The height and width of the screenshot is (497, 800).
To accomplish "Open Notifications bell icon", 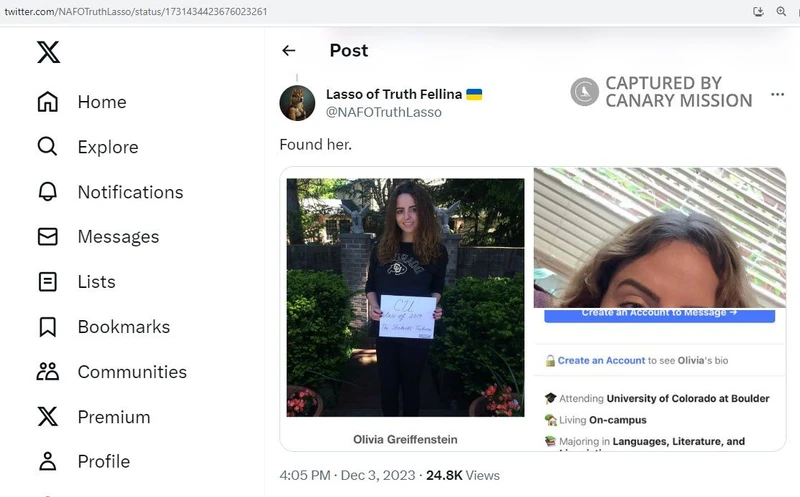I will pyautogui.click(x=47, y=191).
